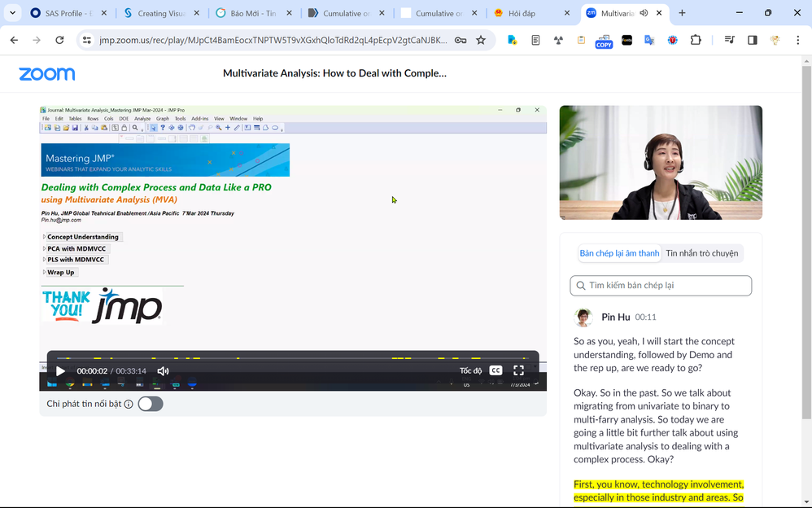
Task: Go back to the previous page
Action: pyautogui.click(x=14, y=40)
